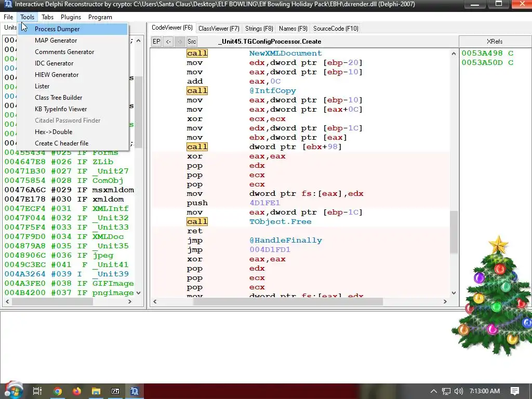Screen dimensions: 532x399
Task: Select unit row #028 ComObj
Action: click(x=69, y=180)
